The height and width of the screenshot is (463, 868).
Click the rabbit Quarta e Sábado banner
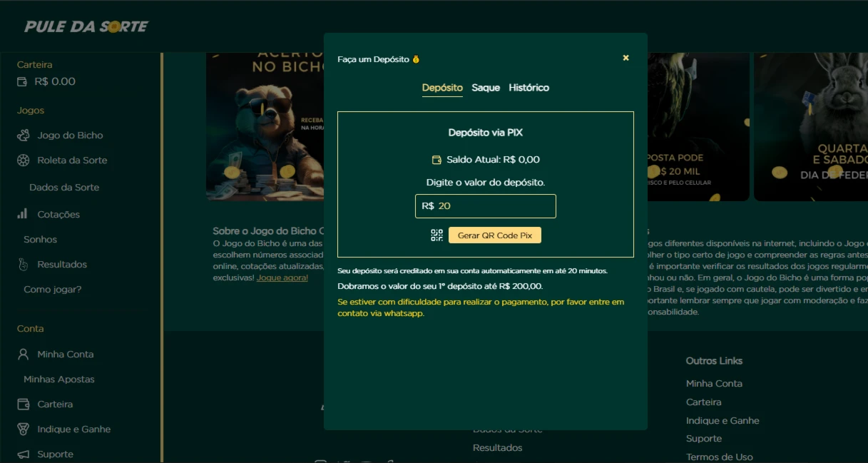811,127
